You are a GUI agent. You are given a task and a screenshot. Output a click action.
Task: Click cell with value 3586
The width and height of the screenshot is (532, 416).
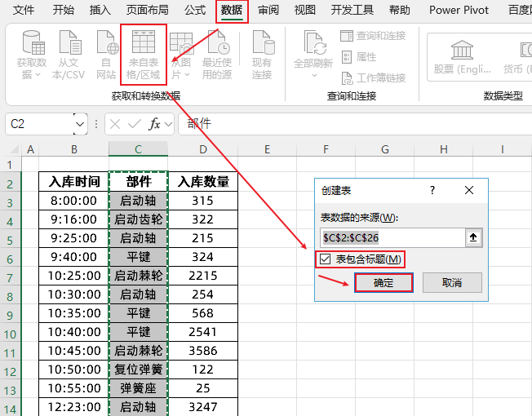[x=203, y=351]
